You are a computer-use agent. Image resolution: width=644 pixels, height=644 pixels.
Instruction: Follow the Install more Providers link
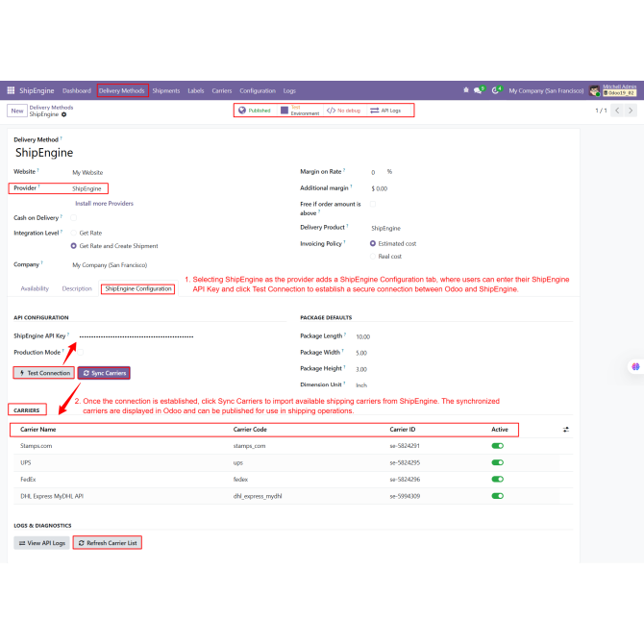point(105,204)
